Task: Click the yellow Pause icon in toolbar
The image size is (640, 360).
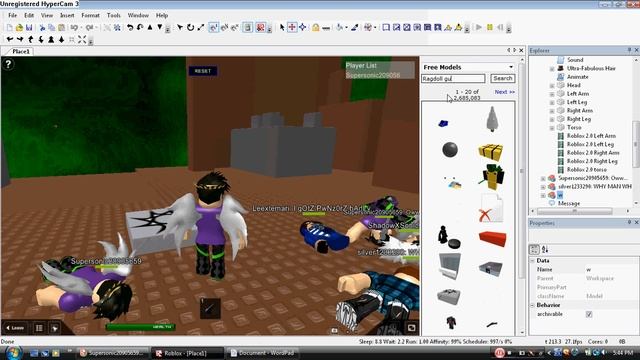Action: pos(489,28)
